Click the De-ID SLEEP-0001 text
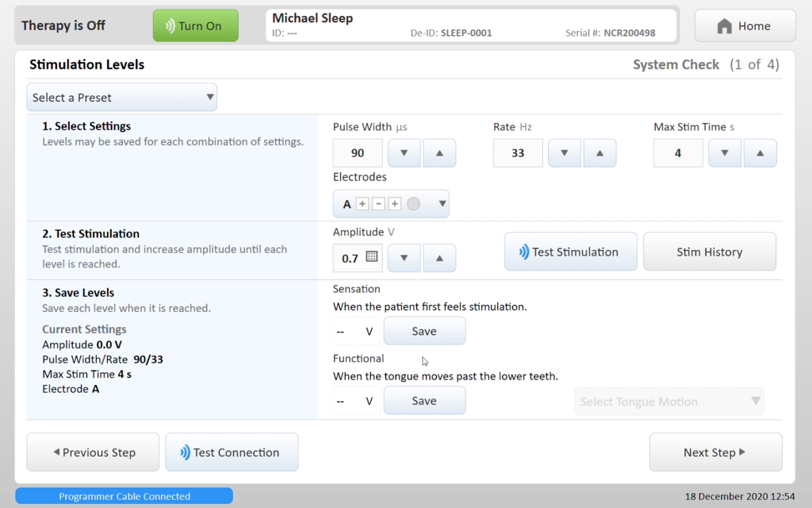 coord(451,33)
